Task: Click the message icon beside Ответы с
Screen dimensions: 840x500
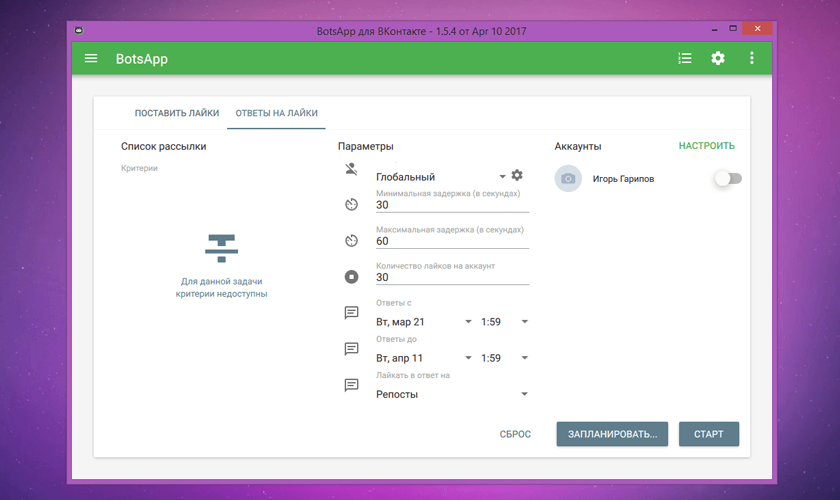Action: pyautogui.click(x=351, y=312)
